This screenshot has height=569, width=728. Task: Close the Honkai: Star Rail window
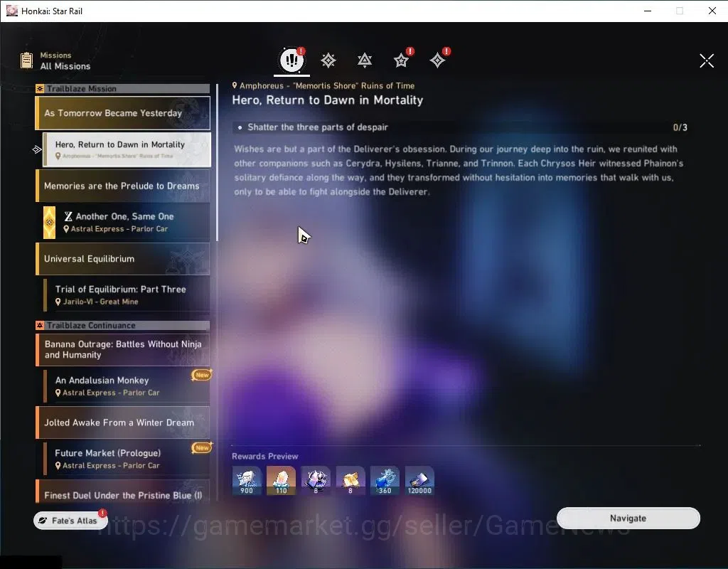(x=712, y=11)
